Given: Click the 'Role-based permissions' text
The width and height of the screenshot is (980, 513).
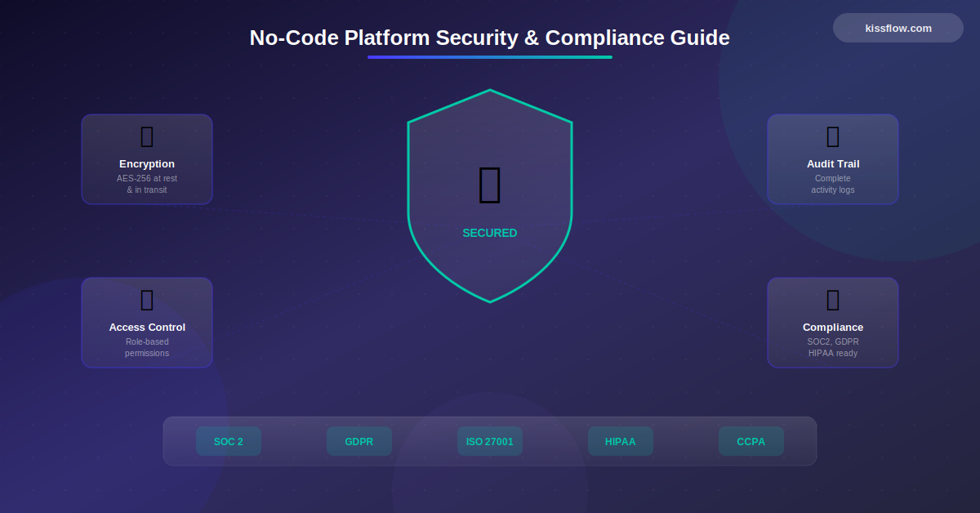Looking at the screenshot, I should 147,347.
